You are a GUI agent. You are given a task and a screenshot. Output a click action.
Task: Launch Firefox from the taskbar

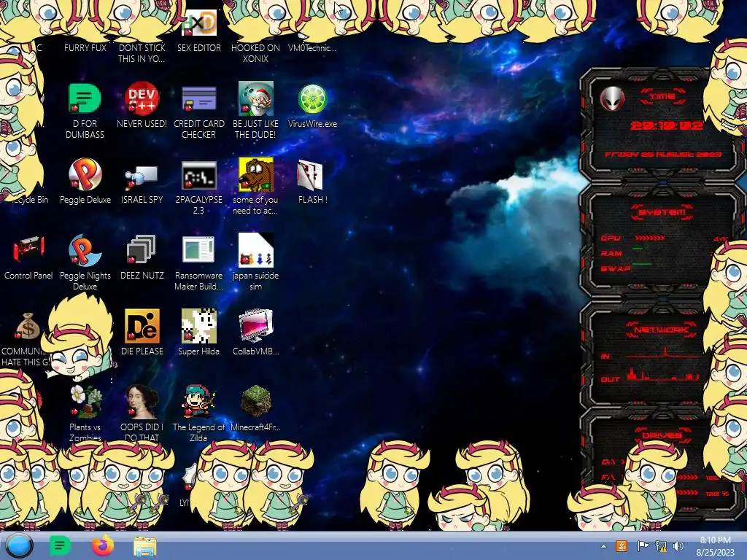coord(102,545)
